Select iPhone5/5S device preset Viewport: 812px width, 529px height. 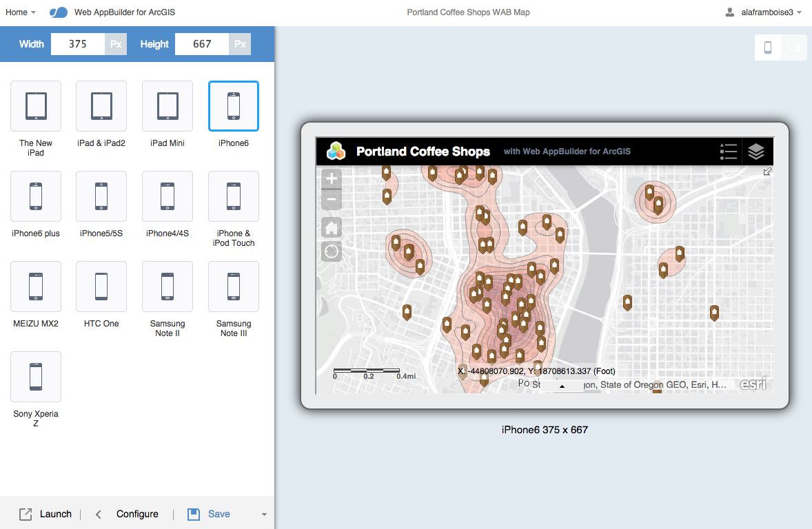point(101,196)
